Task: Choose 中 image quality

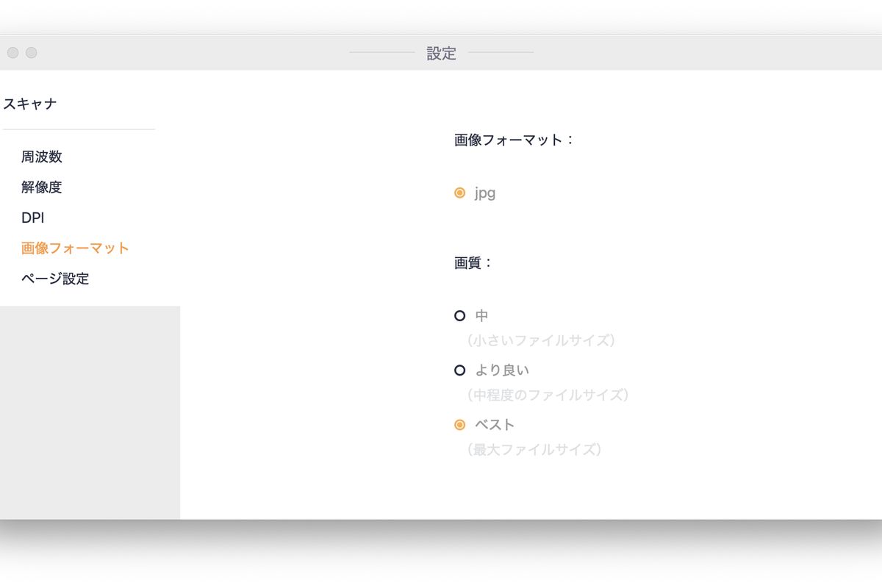Action: [x=481, y=315]
